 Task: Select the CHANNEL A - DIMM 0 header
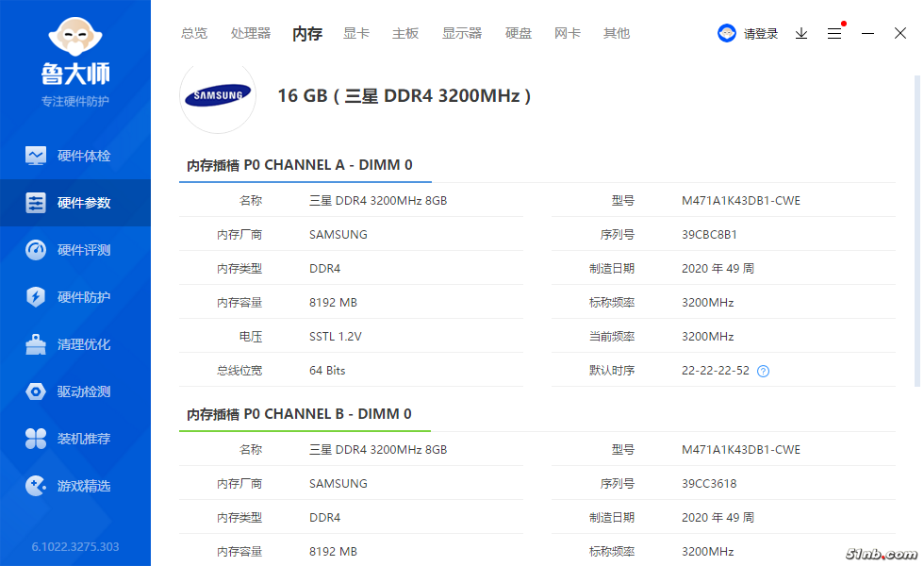(300, 165)
